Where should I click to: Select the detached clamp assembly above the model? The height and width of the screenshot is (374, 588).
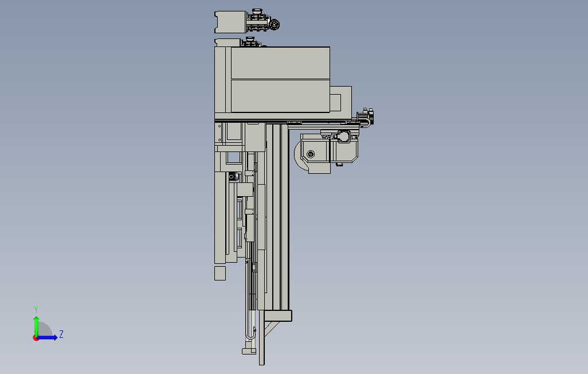point(247,21)
